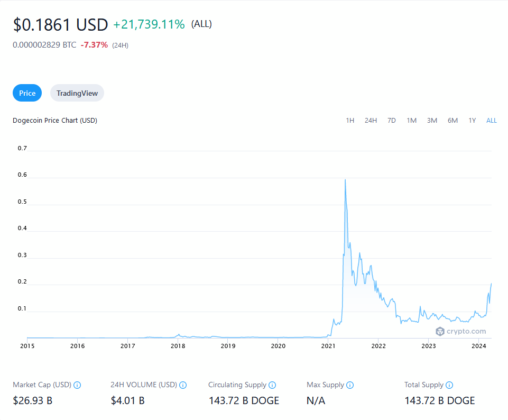This screenshot has height=420, width=508.
Task: Click the 24H Volume info icon
Action: (x=183, y=385)
